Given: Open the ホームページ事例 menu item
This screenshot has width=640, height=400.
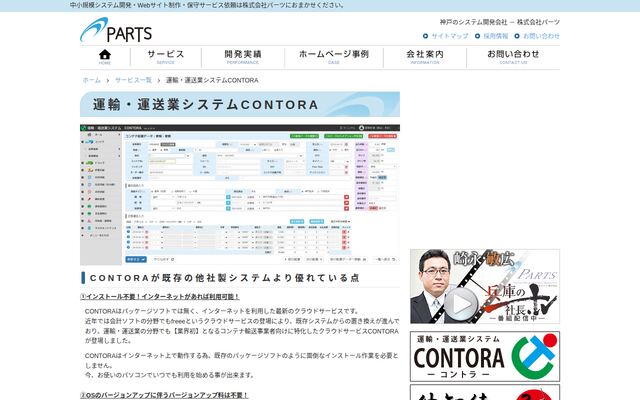Looking at the screenshot, I should [334, 57].
